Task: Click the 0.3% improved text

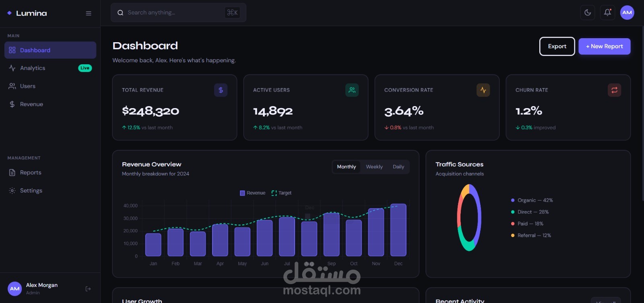Action: coord(536,127)
